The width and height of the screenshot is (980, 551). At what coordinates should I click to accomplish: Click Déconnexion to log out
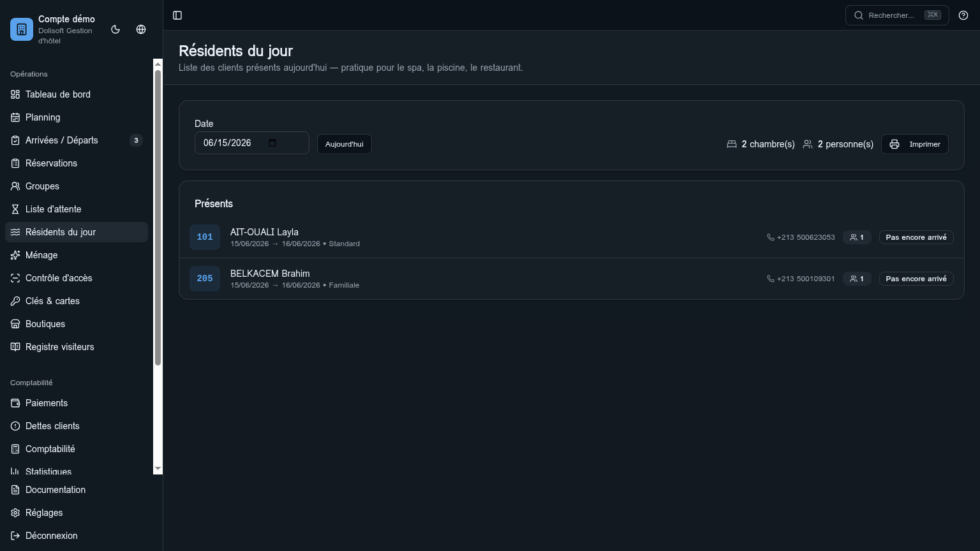click(x=77, y=536)
